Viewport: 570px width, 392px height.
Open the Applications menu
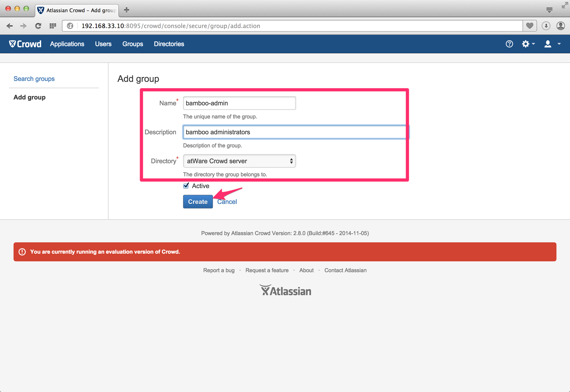[x=67, y=44]
